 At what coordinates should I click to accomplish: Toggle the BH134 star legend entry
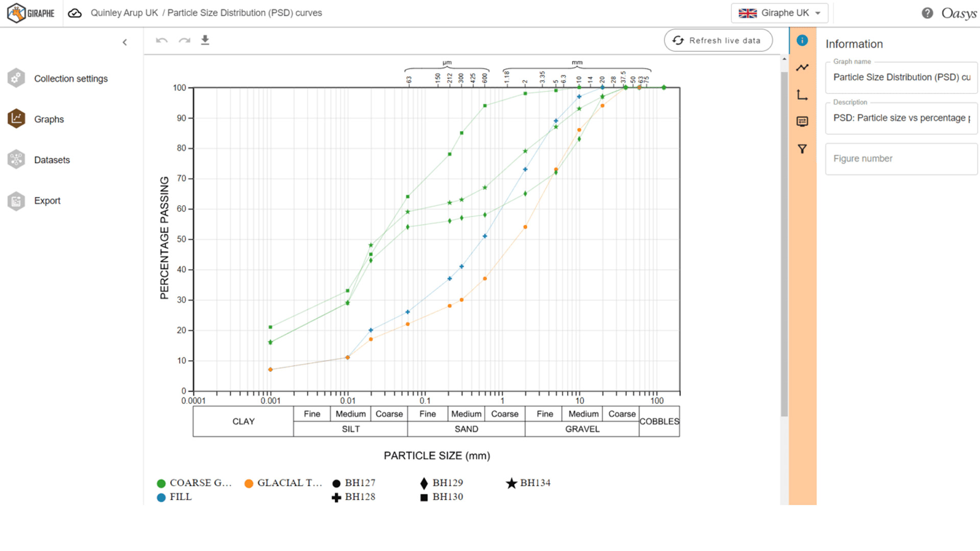528,483
